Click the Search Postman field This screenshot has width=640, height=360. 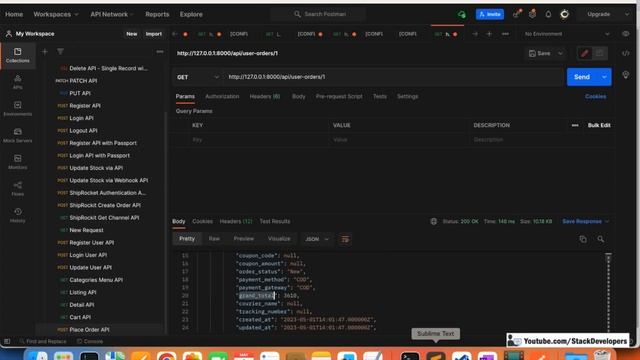point(318,14)
